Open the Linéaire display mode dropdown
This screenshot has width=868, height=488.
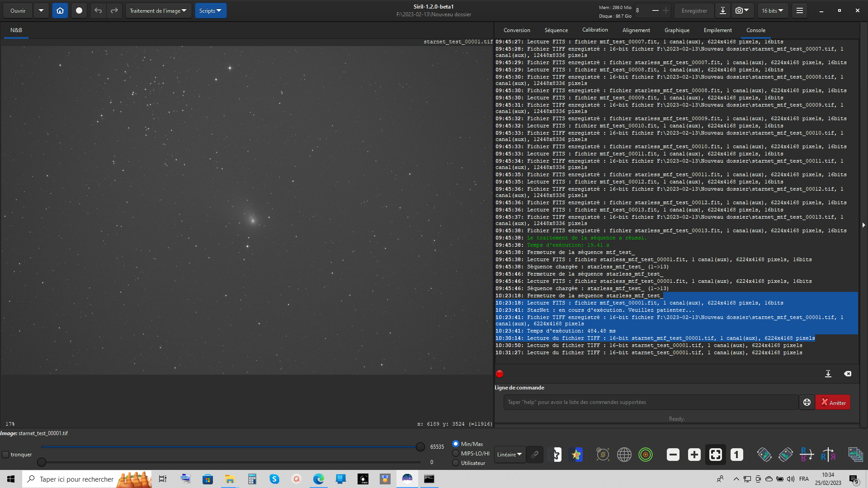coord(509,455)
